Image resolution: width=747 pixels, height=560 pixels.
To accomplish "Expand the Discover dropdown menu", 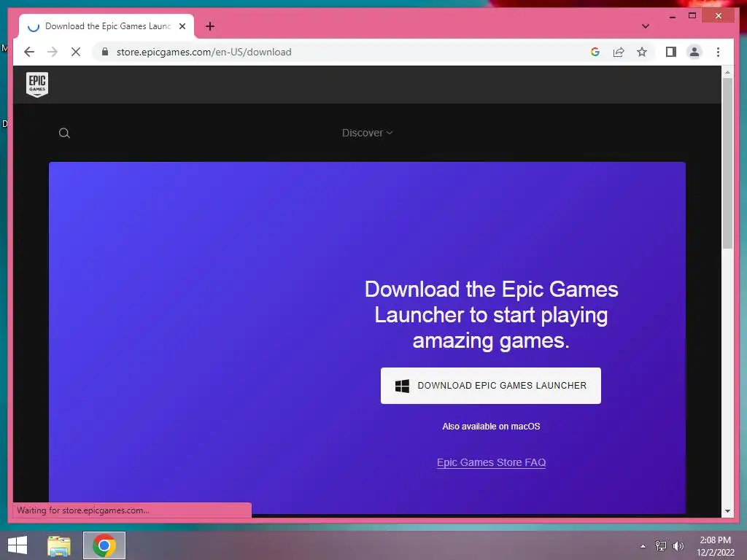I will click(367, 133).
